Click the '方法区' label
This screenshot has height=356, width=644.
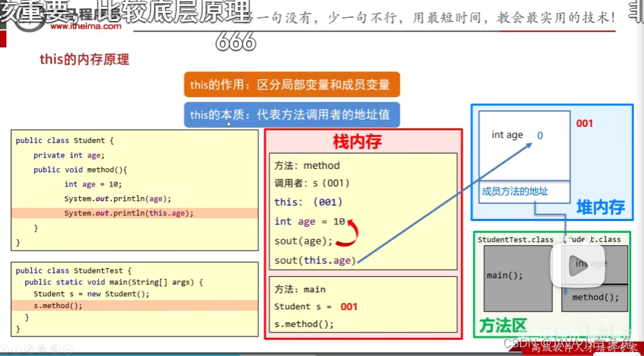(503, 326)
